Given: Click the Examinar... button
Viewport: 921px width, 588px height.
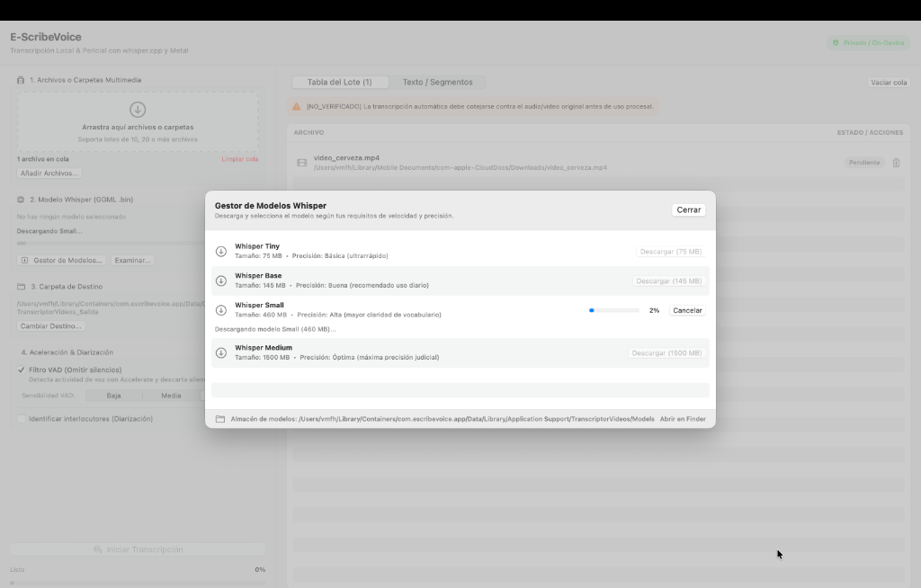Looking at the screenshot, I should (x=132, y=260).
